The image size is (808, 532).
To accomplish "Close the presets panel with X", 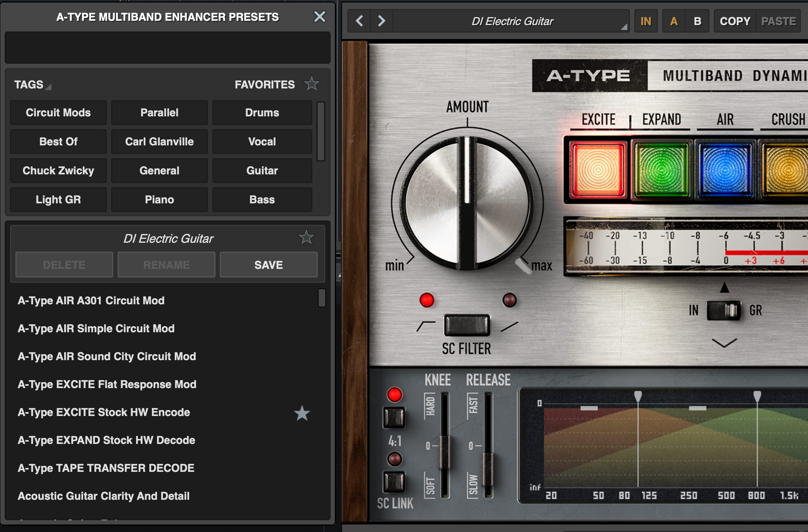I will (x=319, y=16).
